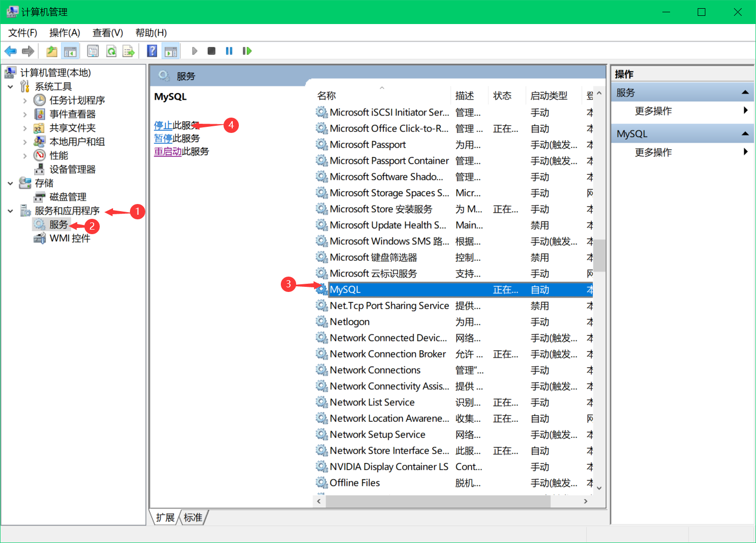Select the Microsoft Passport Container service
Viewport: 756px width, 543px height.
pos(454,161)
